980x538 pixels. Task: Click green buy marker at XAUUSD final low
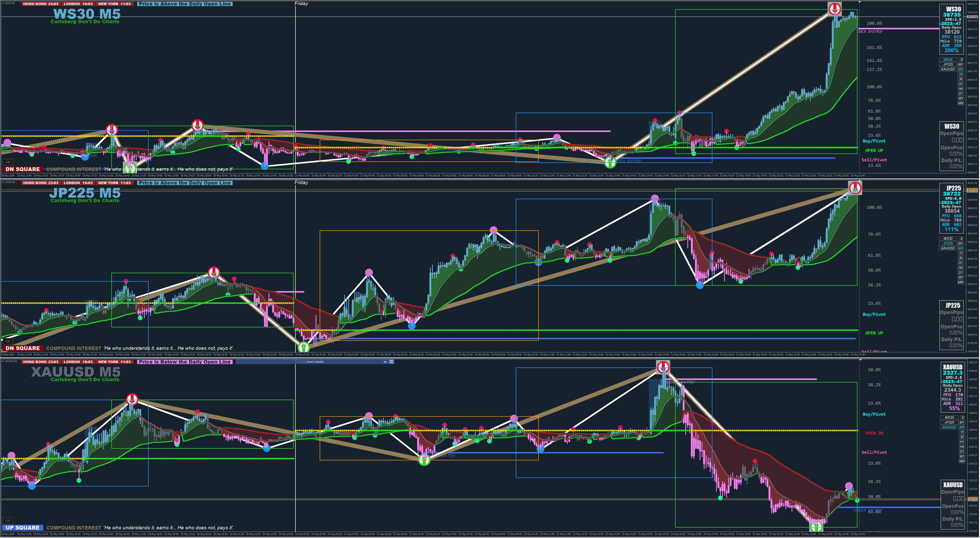(816, 527)
